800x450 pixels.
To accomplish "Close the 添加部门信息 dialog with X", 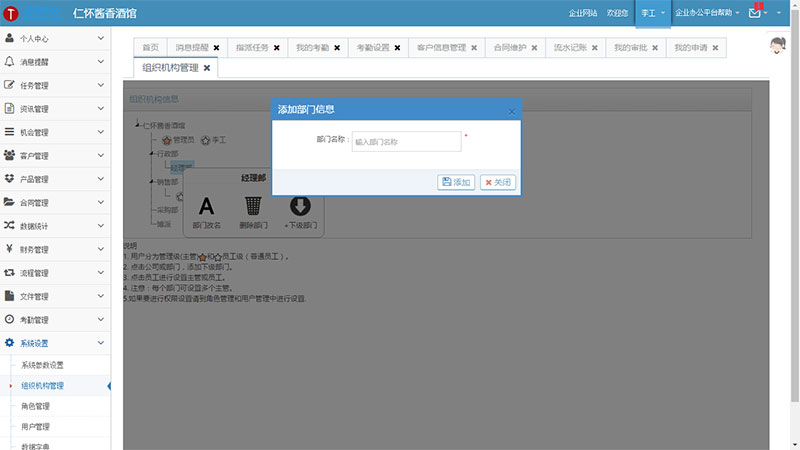I will (x=511, y=110).
